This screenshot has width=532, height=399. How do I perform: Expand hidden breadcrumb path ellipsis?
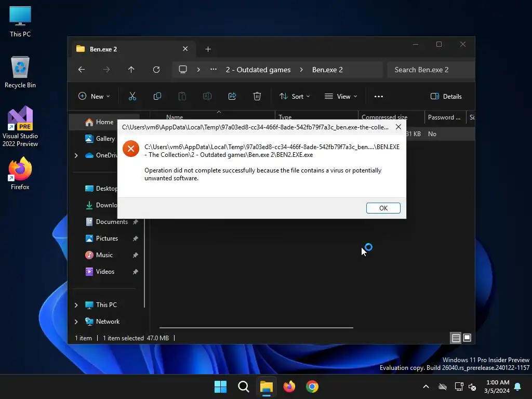[214, 70]
